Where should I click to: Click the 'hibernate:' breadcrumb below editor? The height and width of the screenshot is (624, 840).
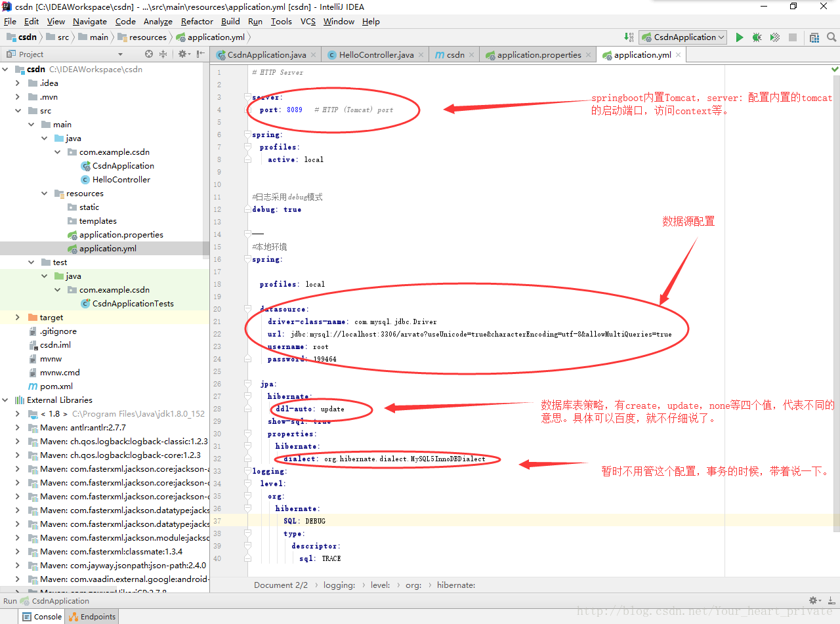click(456, 585)
